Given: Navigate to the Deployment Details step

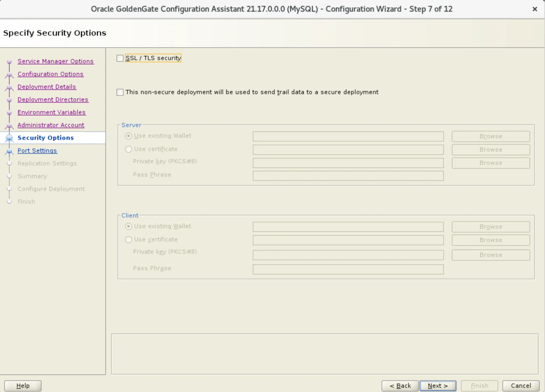Looking at the screenshot, I should pos(47,87).
